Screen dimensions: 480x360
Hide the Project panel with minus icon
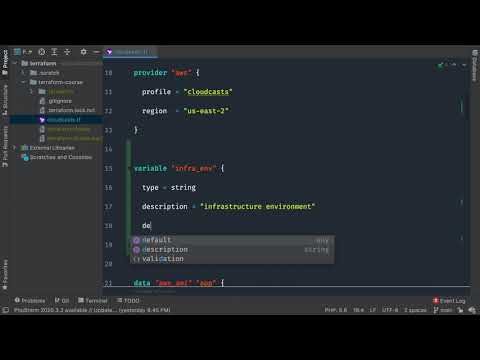tap(97, 52)
